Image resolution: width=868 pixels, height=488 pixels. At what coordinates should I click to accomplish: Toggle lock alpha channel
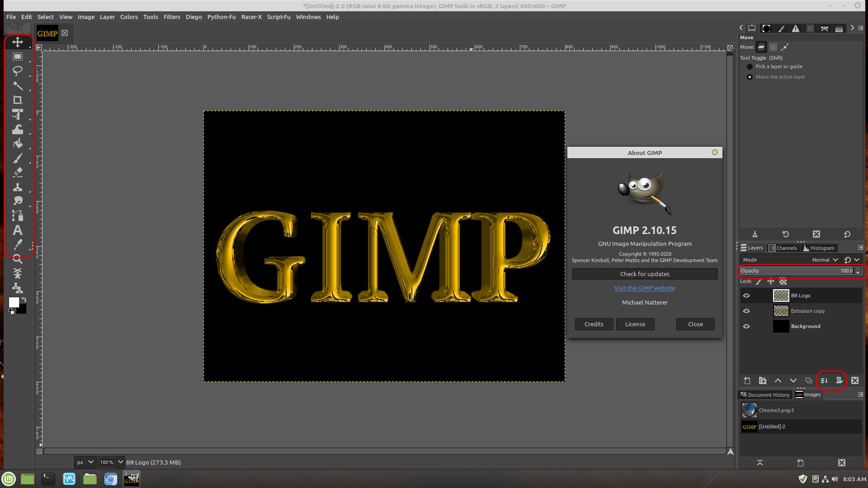[x=783, y=282]
